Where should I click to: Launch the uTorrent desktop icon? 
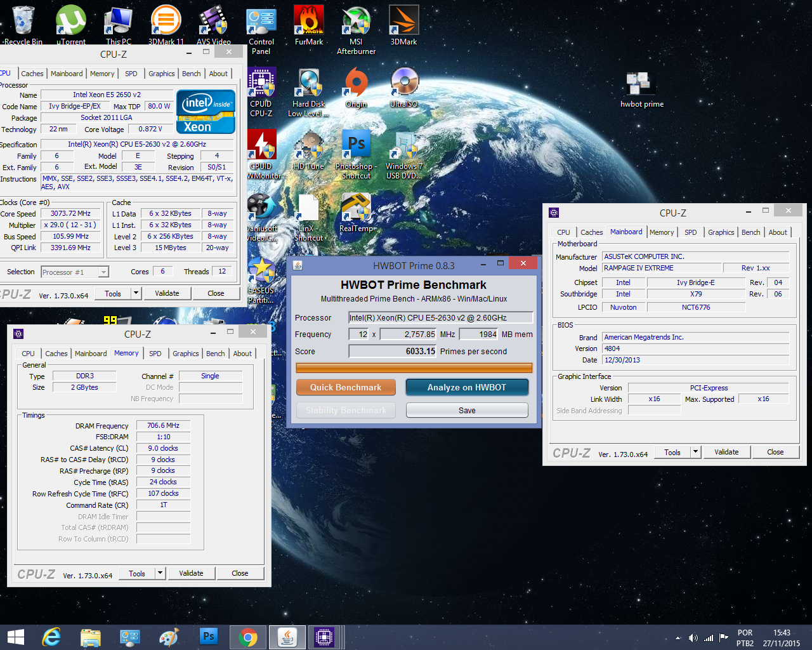pyautogui.click(x=71, y=24)
